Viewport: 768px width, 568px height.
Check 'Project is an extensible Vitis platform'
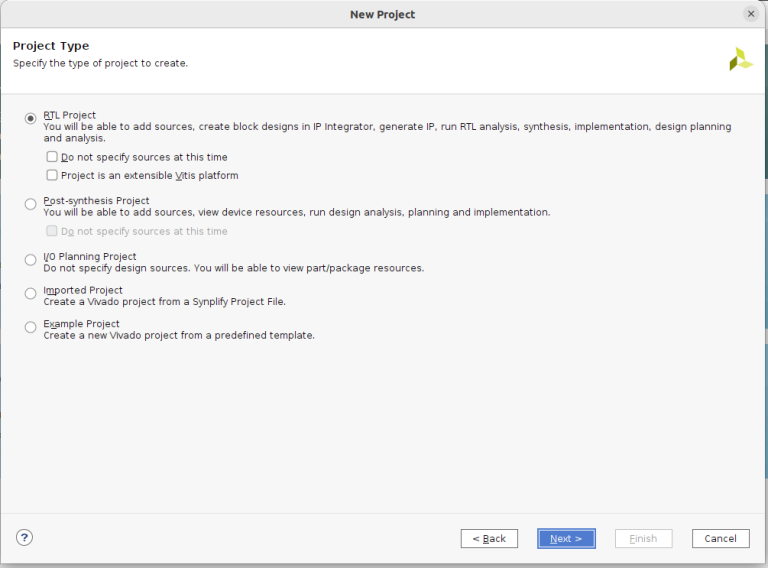[x=52, y=175]
